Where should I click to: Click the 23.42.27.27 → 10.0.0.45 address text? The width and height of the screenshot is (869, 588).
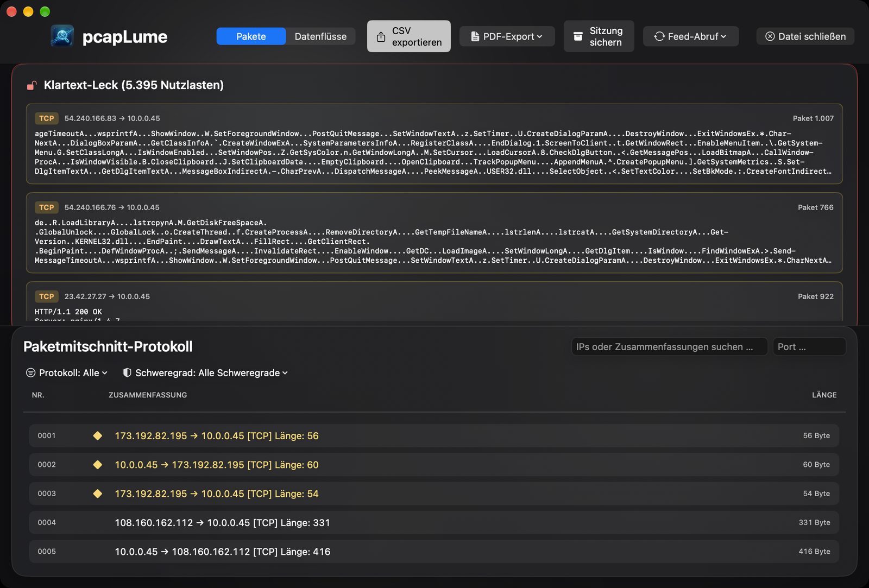click(107, 296)
